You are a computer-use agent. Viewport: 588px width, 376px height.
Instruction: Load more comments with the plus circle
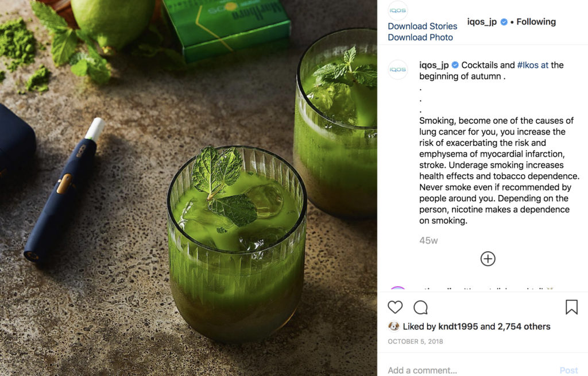(488, 259)
